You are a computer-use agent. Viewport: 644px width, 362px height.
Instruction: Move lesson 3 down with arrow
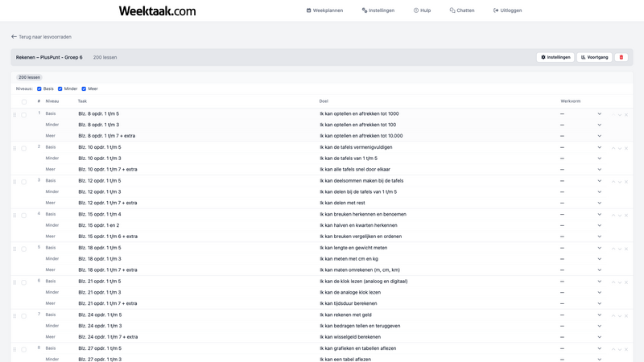tap(620, 182)
